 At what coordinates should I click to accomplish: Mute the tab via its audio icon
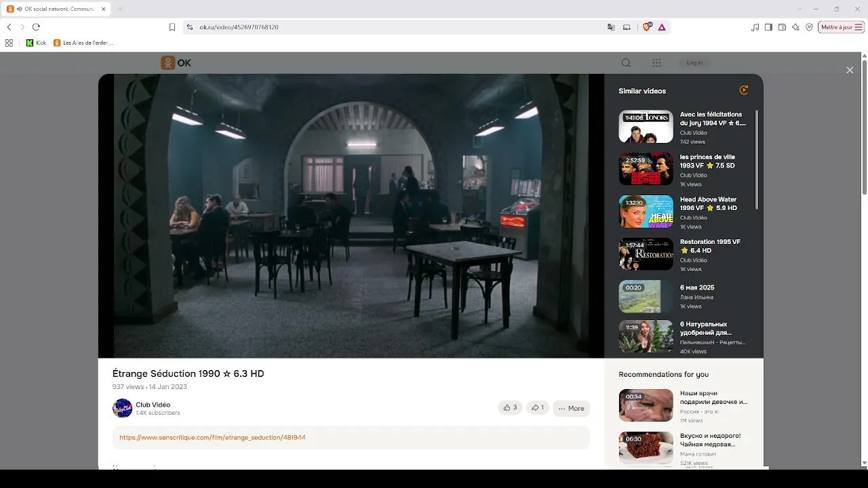click(x=20, y=9)
